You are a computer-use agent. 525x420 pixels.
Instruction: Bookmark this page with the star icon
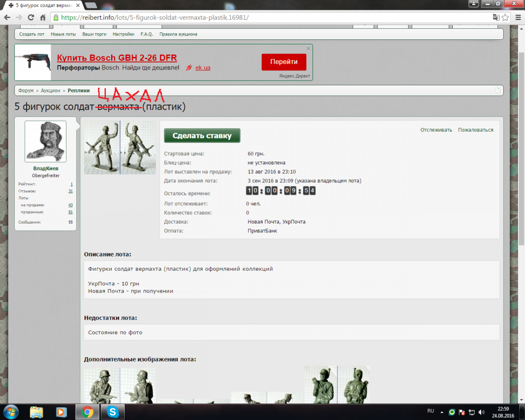click(x=505, y=17)
